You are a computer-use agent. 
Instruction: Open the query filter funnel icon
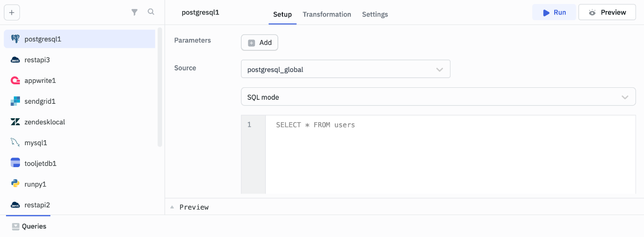(x=134, y=12)
